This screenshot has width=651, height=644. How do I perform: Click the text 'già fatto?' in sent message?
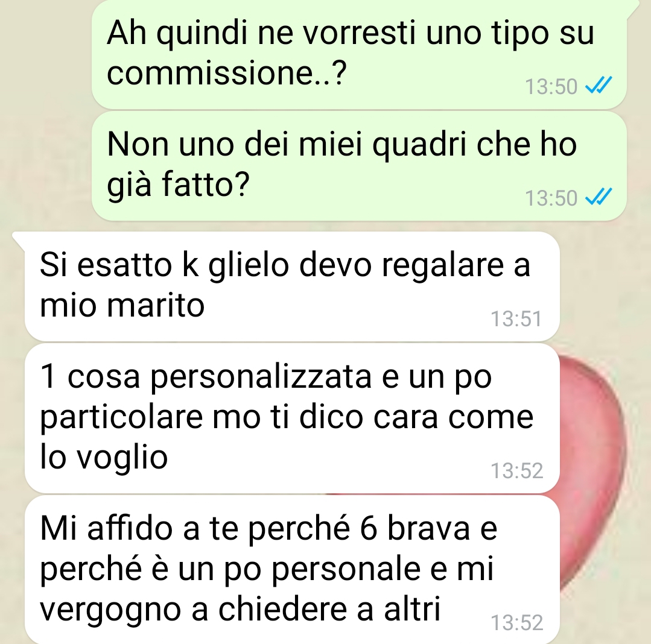178,184
